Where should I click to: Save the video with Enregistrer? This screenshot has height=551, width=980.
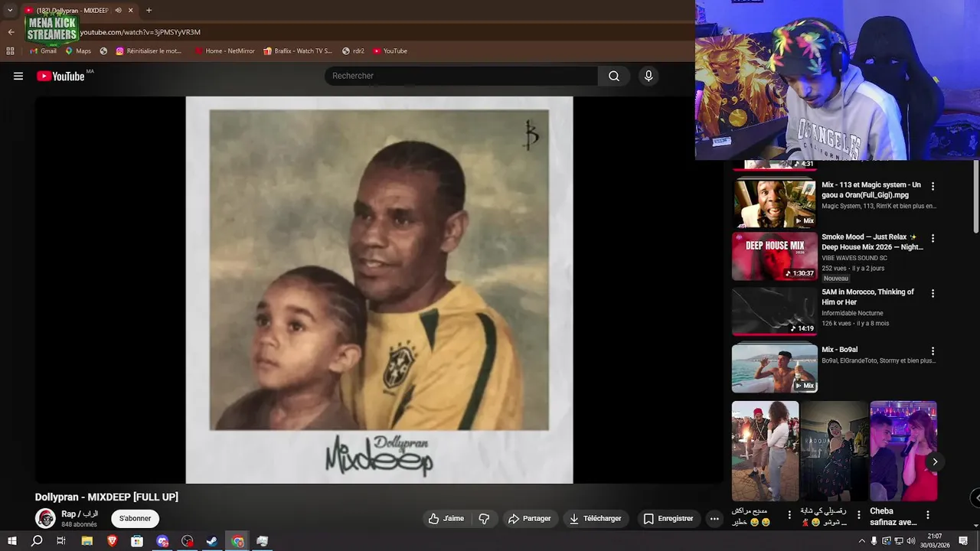[x=668, y=518]
